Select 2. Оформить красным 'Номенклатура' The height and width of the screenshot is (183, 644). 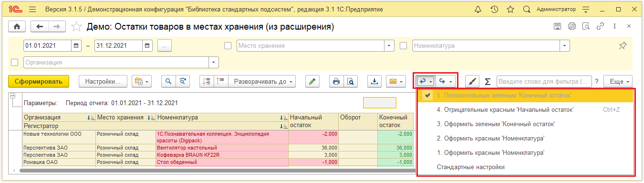pos(526,139)
